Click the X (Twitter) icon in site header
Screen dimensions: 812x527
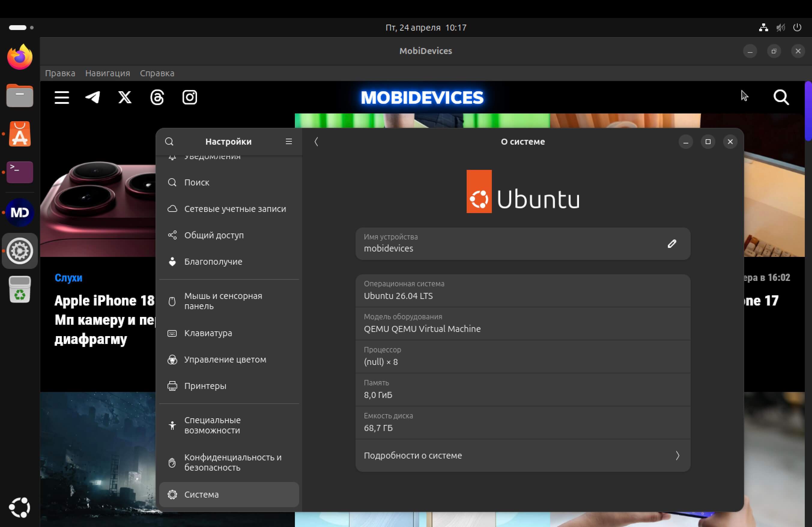click(124, 98)
